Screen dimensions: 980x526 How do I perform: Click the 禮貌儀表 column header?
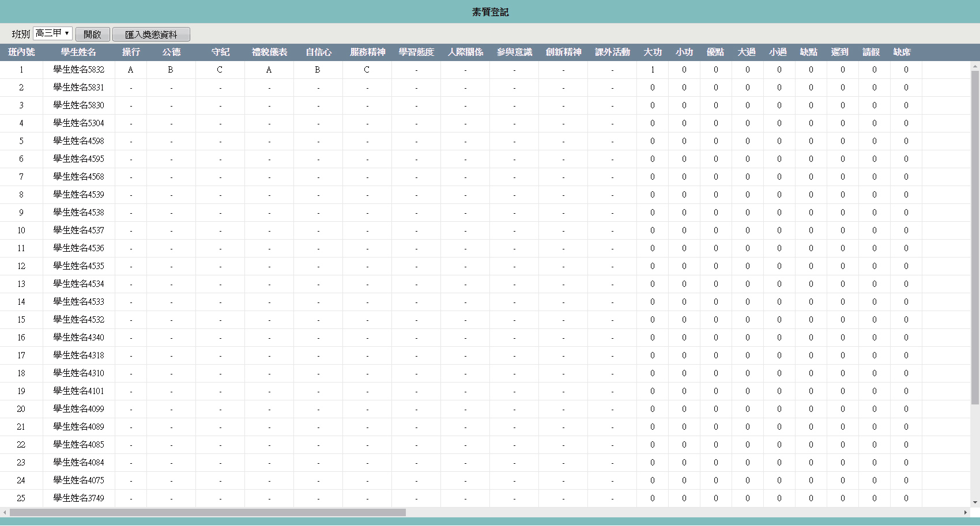point(269,52)
